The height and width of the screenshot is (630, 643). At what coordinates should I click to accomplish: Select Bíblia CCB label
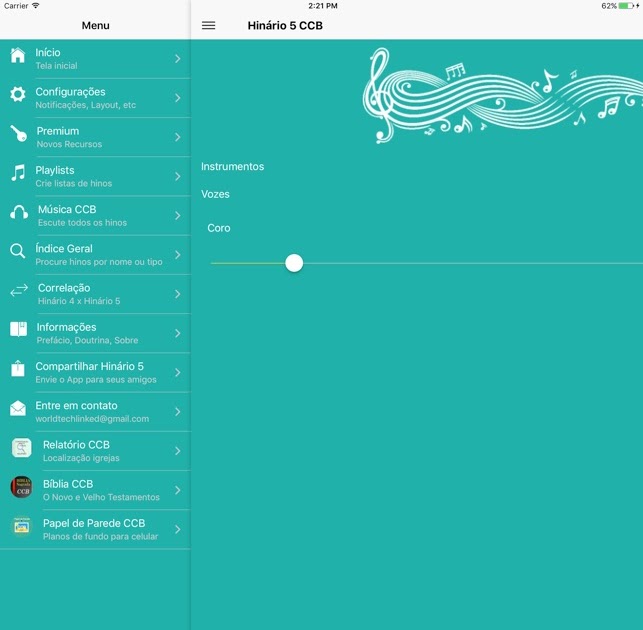click(68, 484)
